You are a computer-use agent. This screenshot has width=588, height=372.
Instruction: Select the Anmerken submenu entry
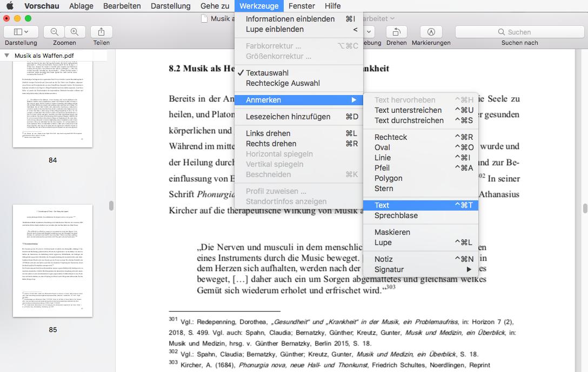(x=299, y=100)
